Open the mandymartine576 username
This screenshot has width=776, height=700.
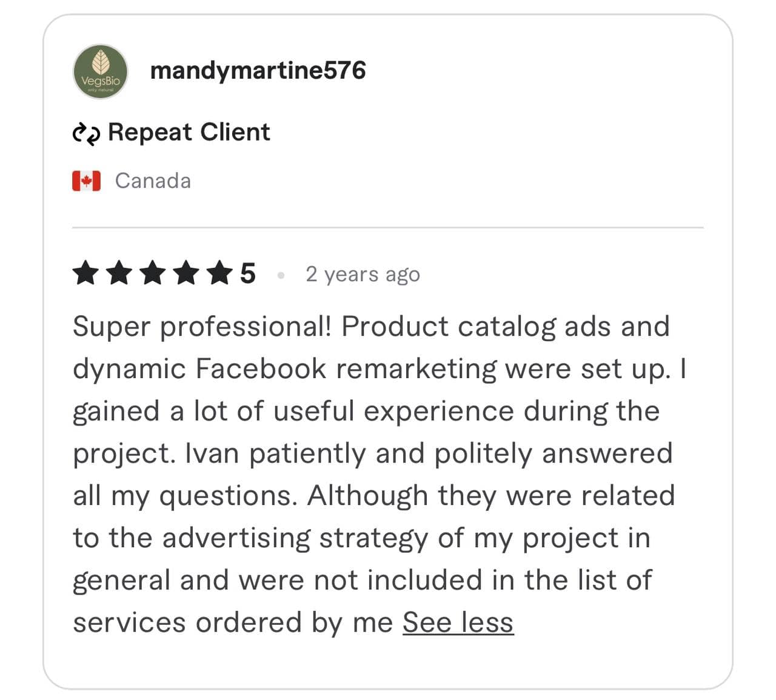[258, 70]
